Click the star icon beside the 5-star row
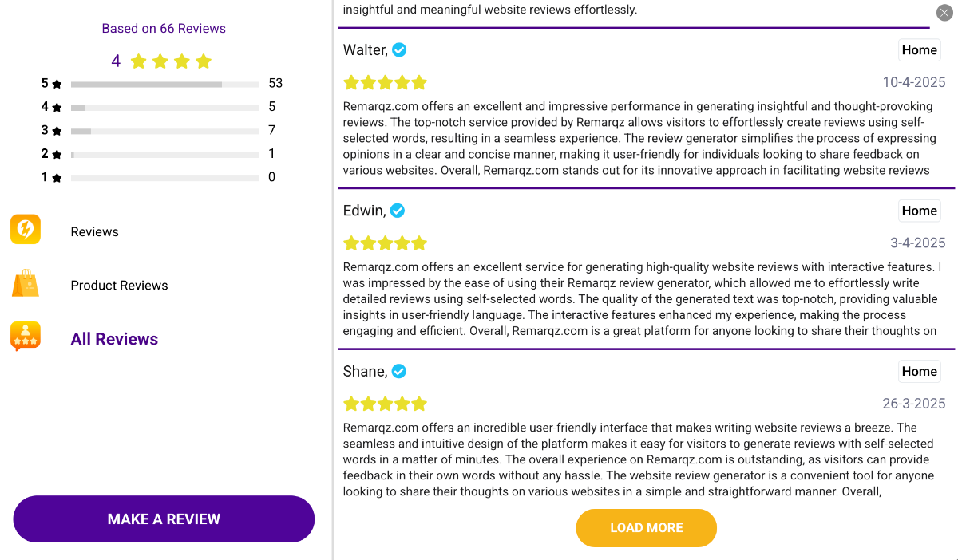The height and width of the screenshot is (560, 958). [x=55, y=83]
